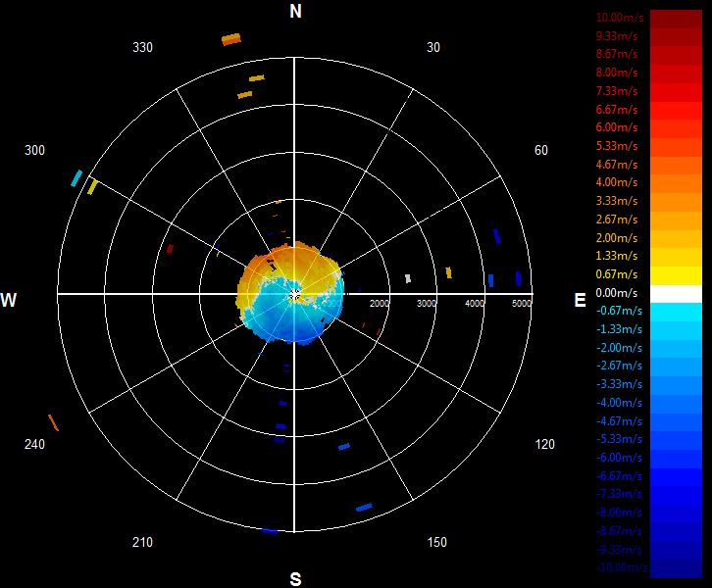712x588 pixels.
Task: Click the 0.67m/s legend label
Action: 617,274
